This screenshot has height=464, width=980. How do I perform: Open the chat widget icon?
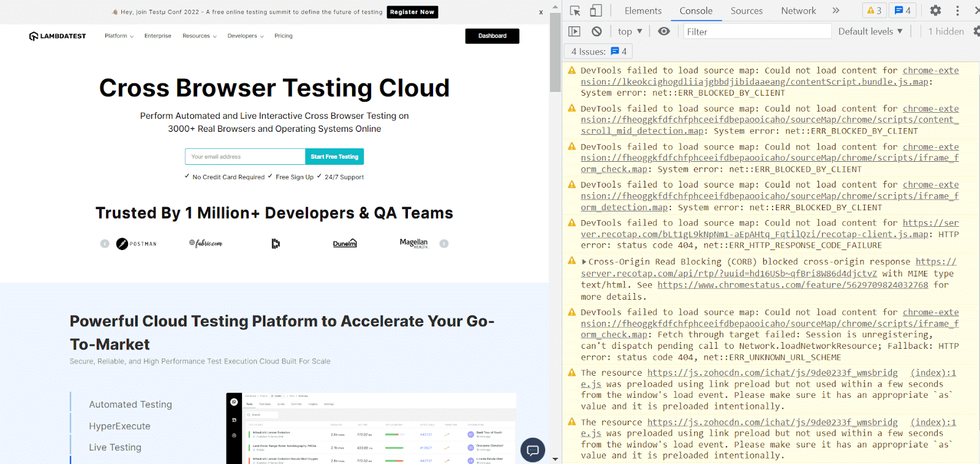tap(533, 451)
